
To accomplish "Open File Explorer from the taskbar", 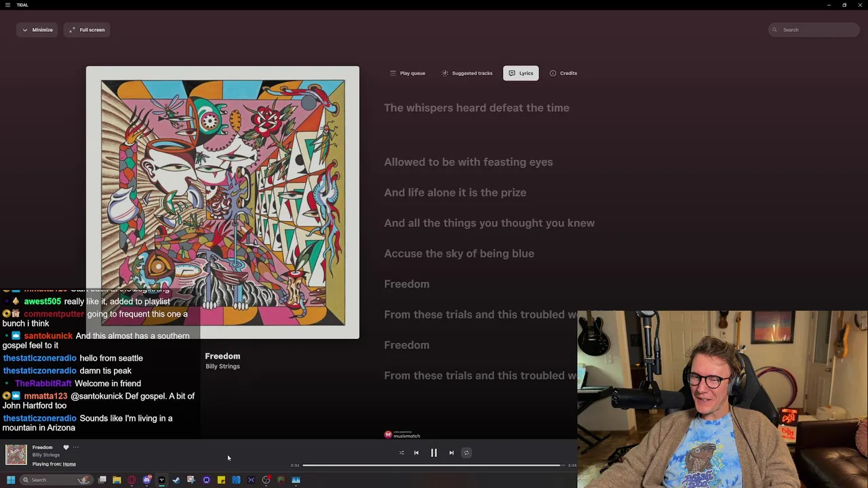I will pos(117,480).
